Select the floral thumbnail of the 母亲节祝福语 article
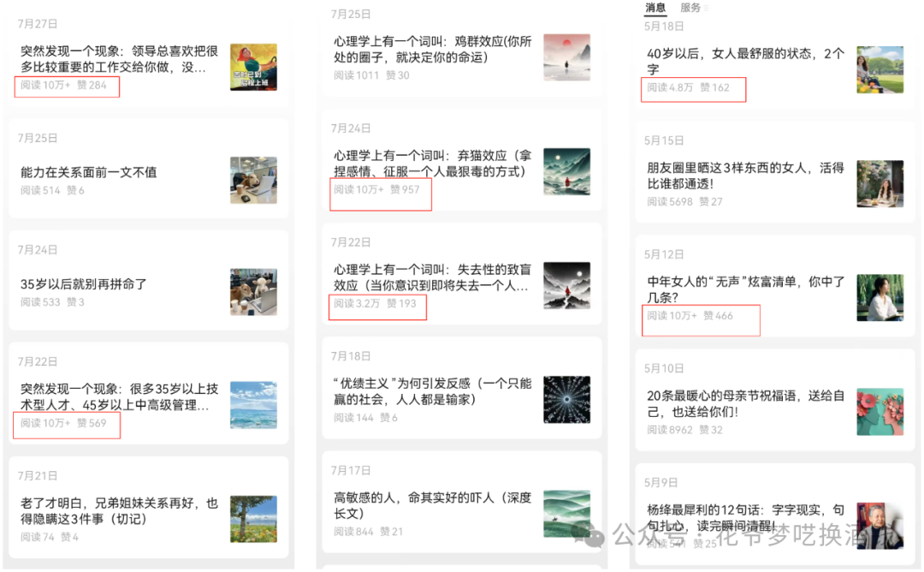The image size is (924, 572). click(880, 412)
